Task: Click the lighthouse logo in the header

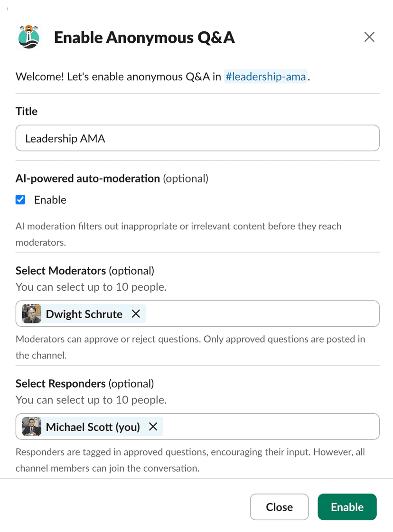Action: tap(28, 37)
